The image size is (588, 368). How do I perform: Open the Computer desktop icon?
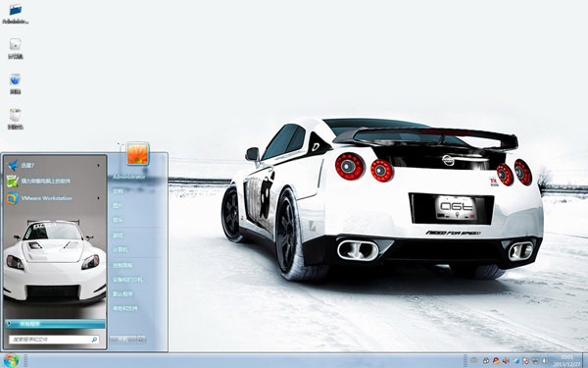point(15,48)
